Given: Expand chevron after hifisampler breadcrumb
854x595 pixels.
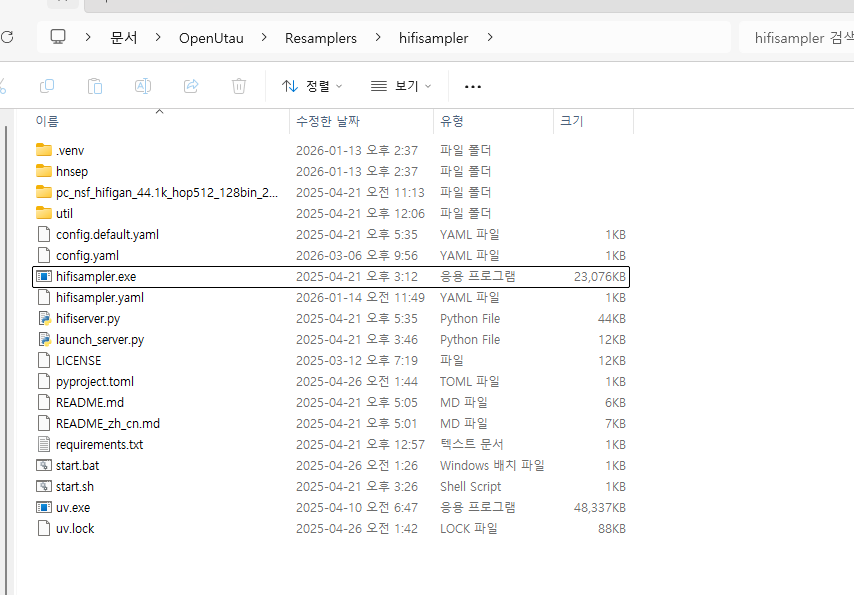Looking at the screenshot, I should coord(490,37).
